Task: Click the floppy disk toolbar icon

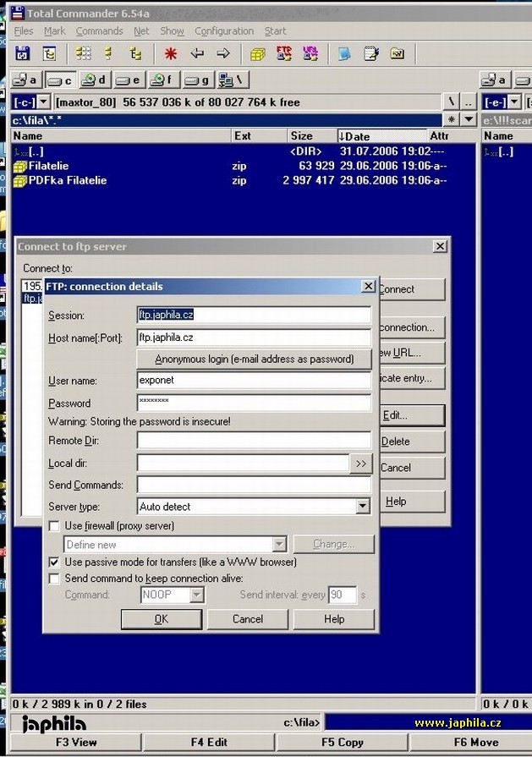Action: point(22,53)
